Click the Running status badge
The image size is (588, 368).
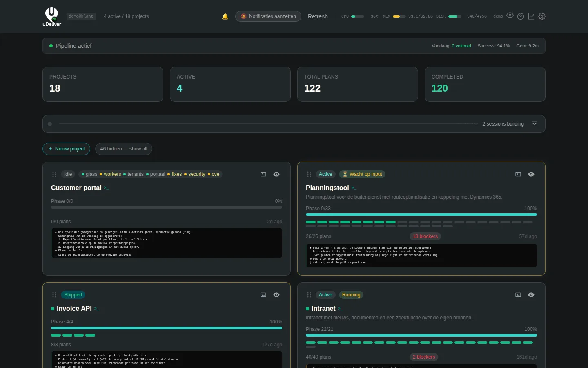point(351,295)
